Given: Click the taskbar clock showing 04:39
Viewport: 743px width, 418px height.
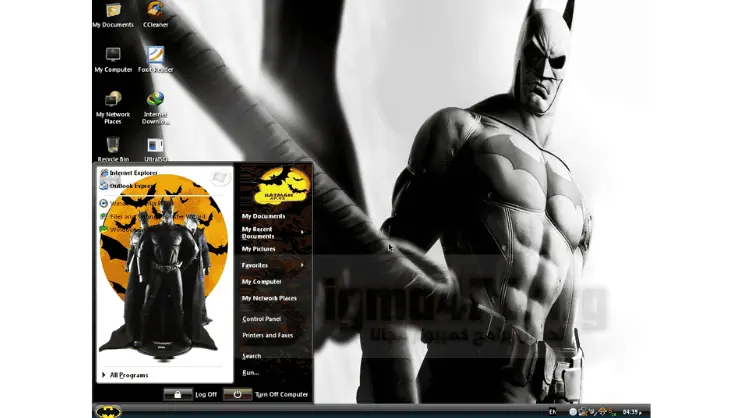Looking at the screenshot, I should tap(632, 412).
